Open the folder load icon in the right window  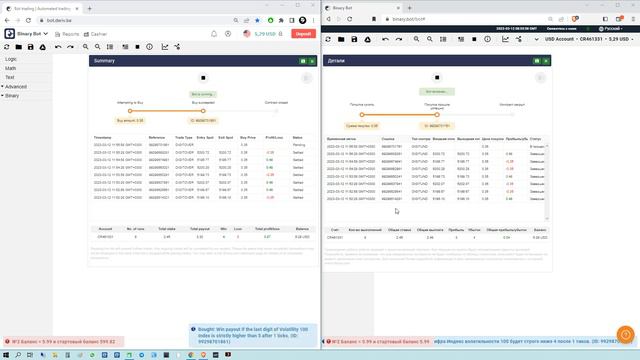pyautogui.click(x=341, y=39)
